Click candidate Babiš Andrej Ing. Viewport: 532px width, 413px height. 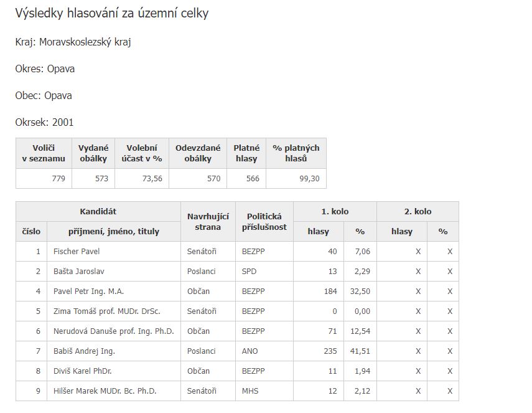click(84, 351)
